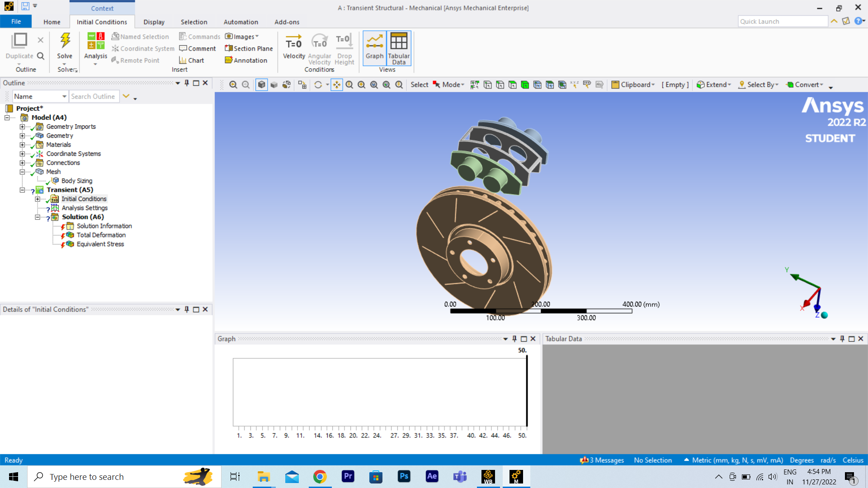Viewport: 868px width, 488px height.
Task: Toggle the Tabular Data view panel
Action: pyautogui.click(x=399, y=47)
